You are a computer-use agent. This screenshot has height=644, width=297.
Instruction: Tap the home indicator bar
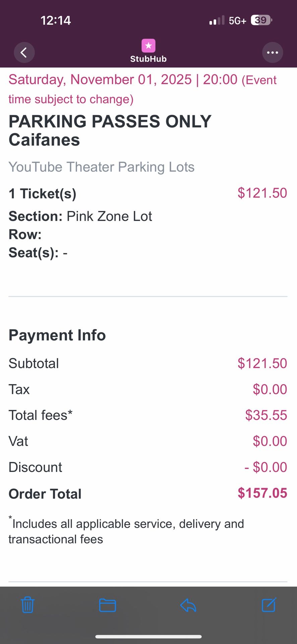pyautogui.click(x=148, y=636)
